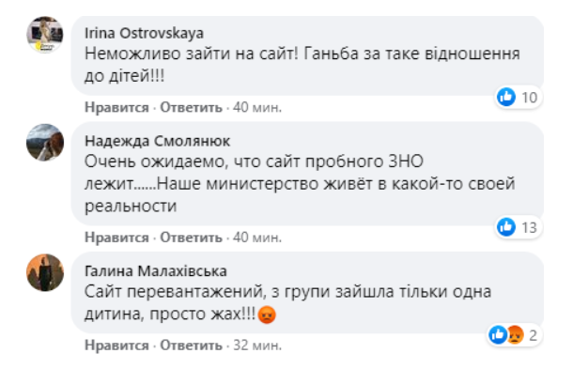Open Галина Малахівська's avatar photo
The image size is (588, 369).
[x=45, y=272]
